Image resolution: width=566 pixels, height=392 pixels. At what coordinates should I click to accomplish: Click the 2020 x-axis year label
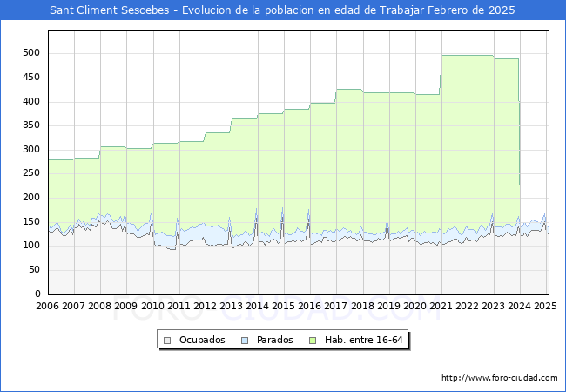point(414,306)
